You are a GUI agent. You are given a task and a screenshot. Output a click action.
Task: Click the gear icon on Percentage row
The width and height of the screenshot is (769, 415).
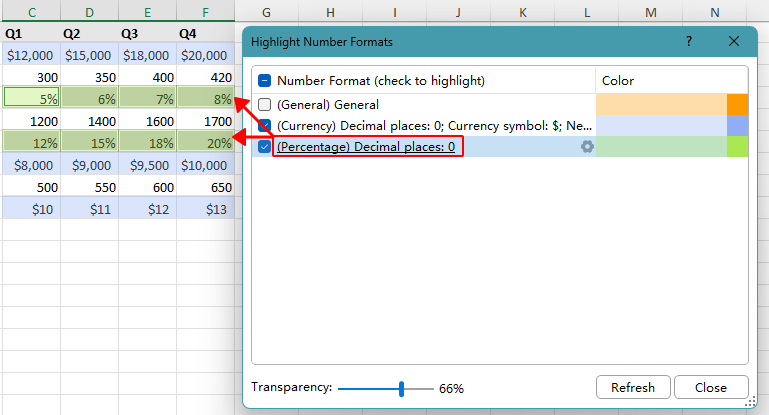587,147
